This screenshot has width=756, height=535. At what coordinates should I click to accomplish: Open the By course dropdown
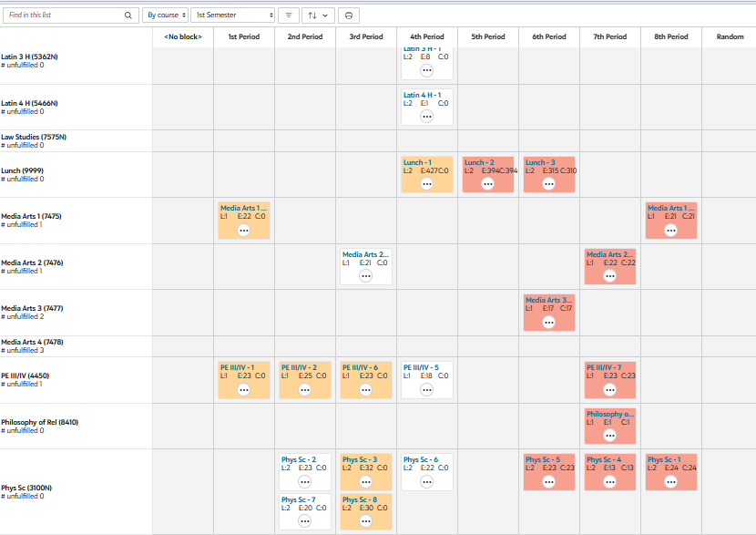click(165, 15)
